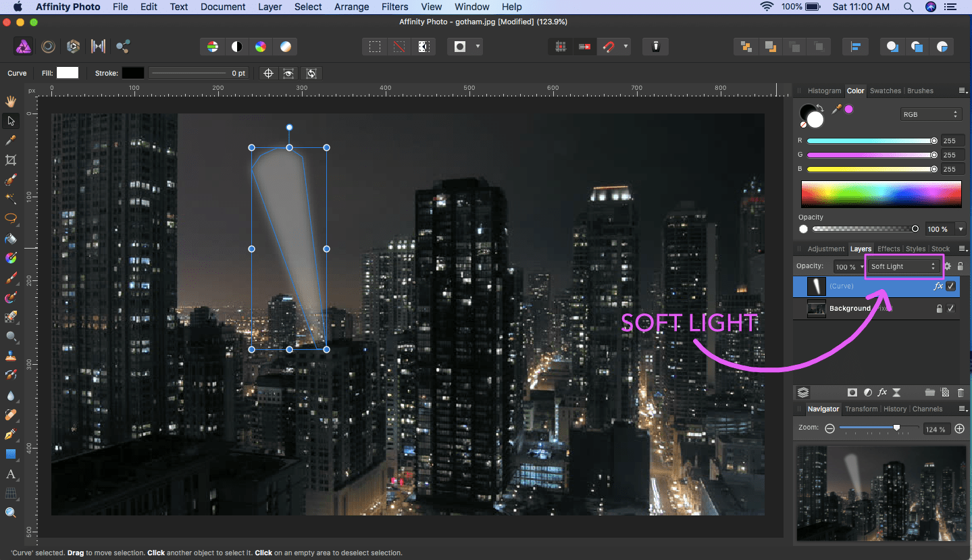
Task: Select the Crop tool in toolbar
Action: tap(11, 160)
